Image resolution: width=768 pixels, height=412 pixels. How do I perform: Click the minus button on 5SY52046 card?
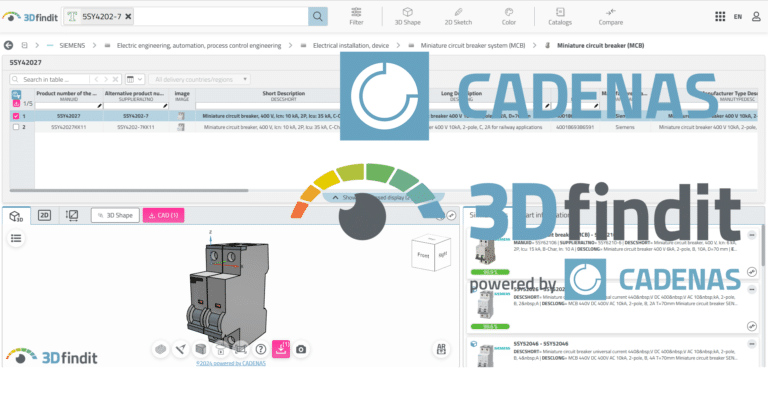pyautogui.click(x=752, y=344)
